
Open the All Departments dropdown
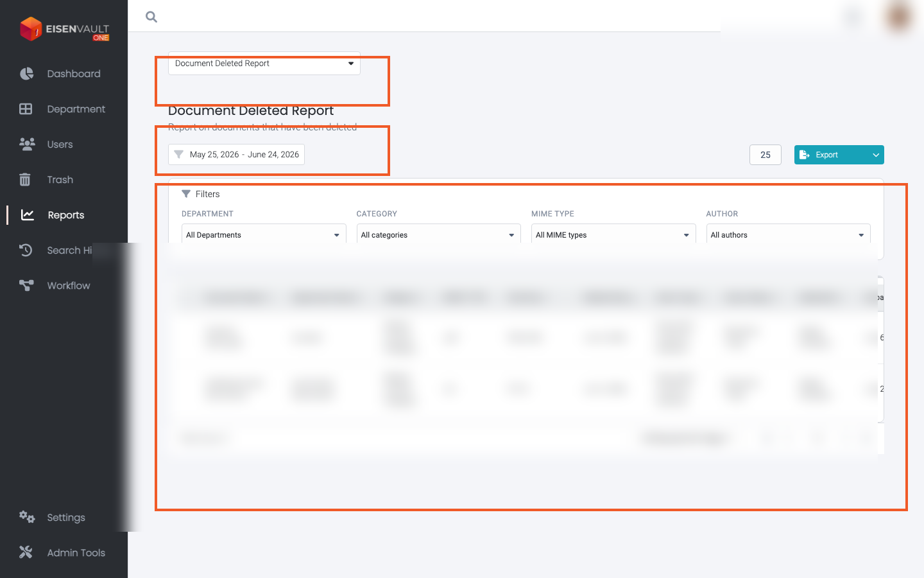click(264, 235)
